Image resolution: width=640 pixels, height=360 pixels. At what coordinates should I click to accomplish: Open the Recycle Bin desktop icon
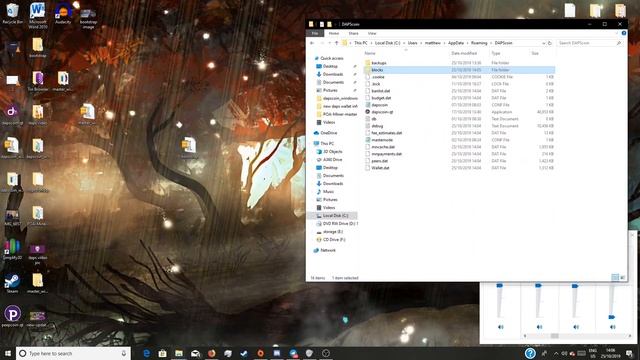click(x=12, y=13)
